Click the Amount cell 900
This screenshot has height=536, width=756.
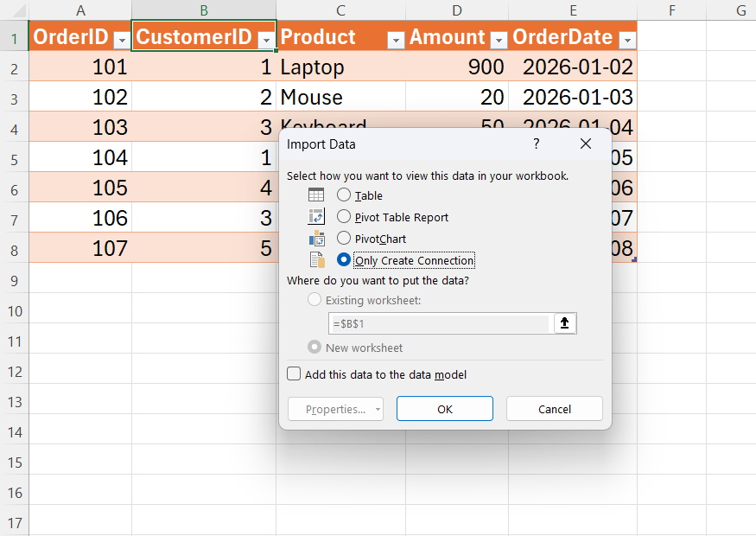coord(457,66)
